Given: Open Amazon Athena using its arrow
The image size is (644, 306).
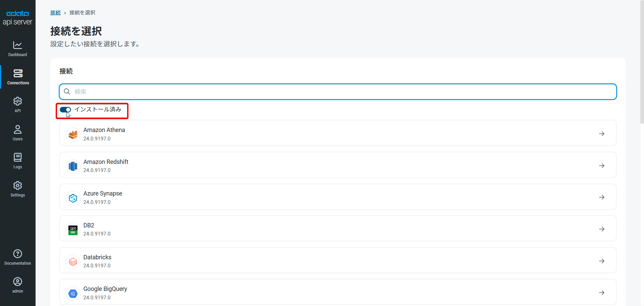Looking at the screenshot, I should (602, 134).
